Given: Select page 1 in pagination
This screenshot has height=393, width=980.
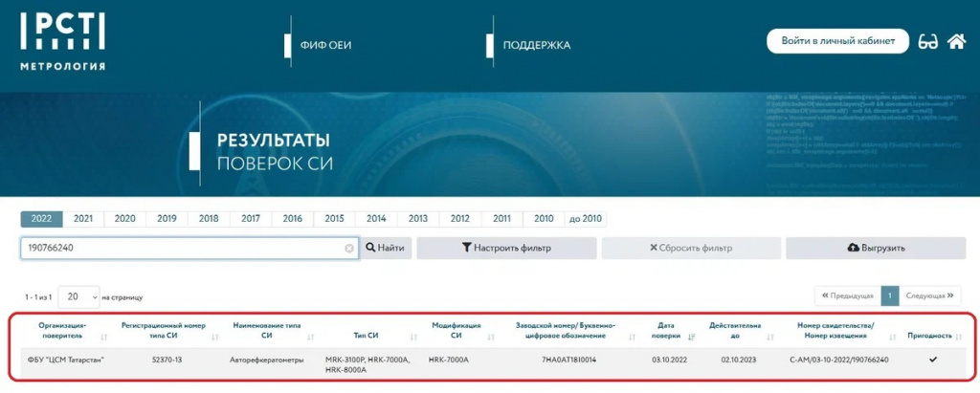Looking at the screenshot, I should click(x=890, y=295).
